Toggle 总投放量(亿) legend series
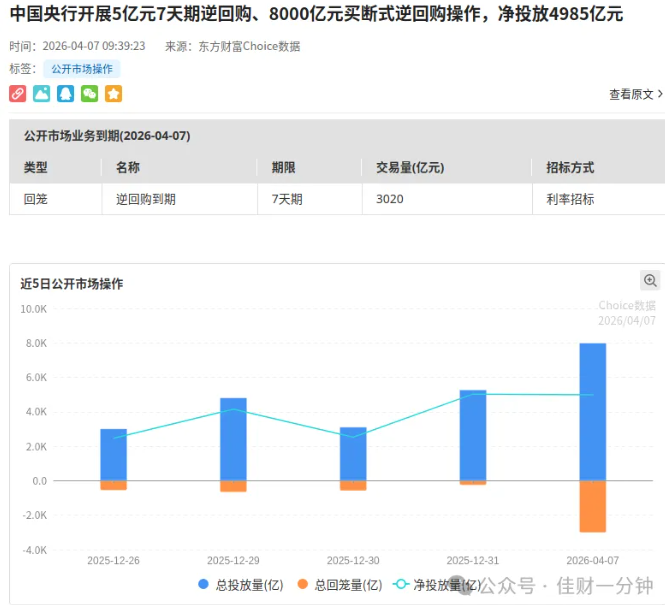Viewport: 665px width, 605px height. coord(240,585)
